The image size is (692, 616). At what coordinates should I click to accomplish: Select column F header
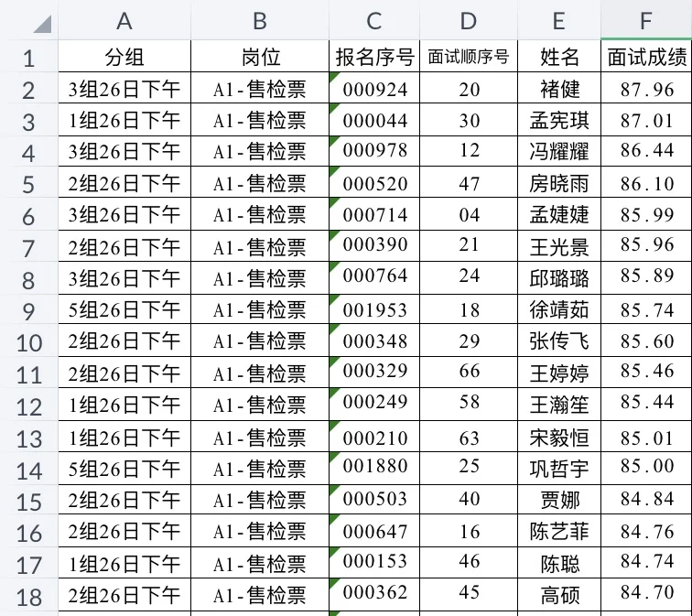coord(646,20)
